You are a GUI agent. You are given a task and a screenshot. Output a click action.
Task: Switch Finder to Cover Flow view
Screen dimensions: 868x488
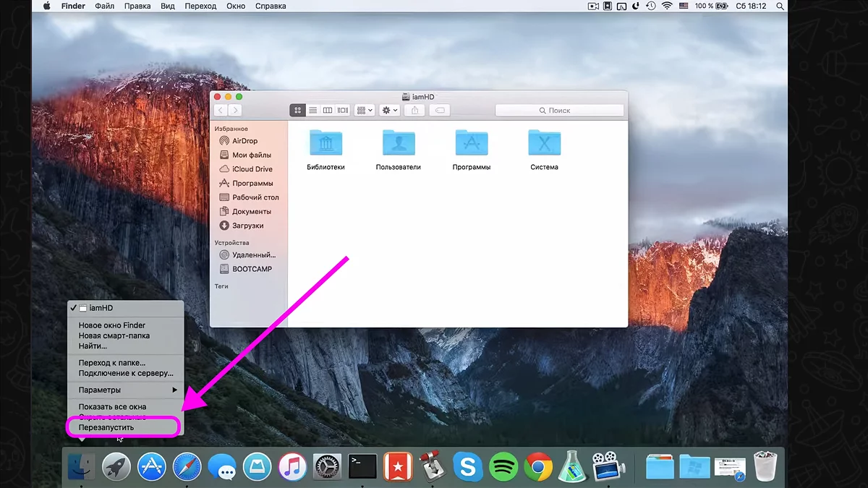tap(342, 110)
